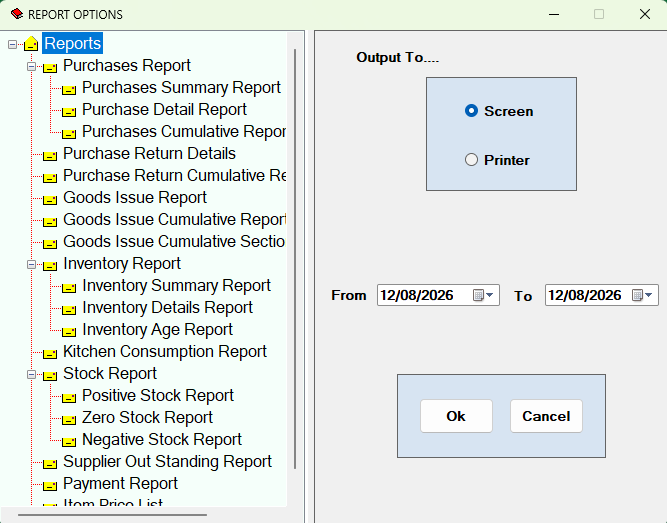Viewport: 667px width, 523px height.
Task: Click the tree horizontal scrollbar
Action: coord(113,514)
